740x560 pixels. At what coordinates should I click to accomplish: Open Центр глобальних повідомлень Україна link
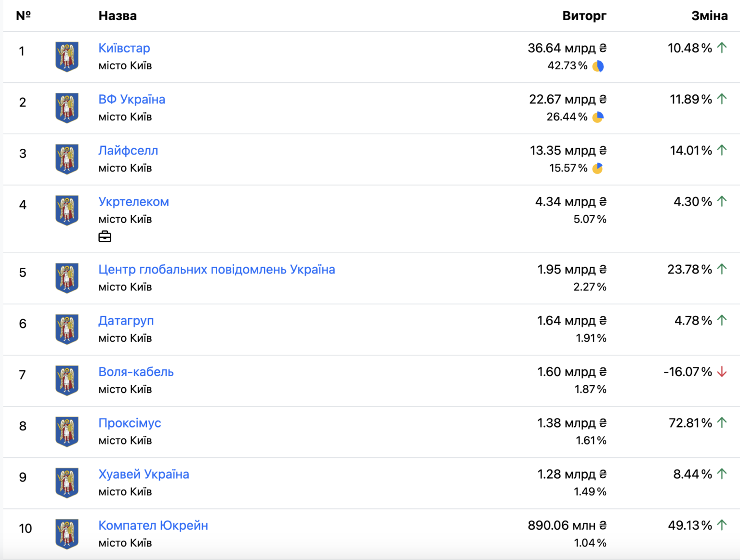pos(216,270)
